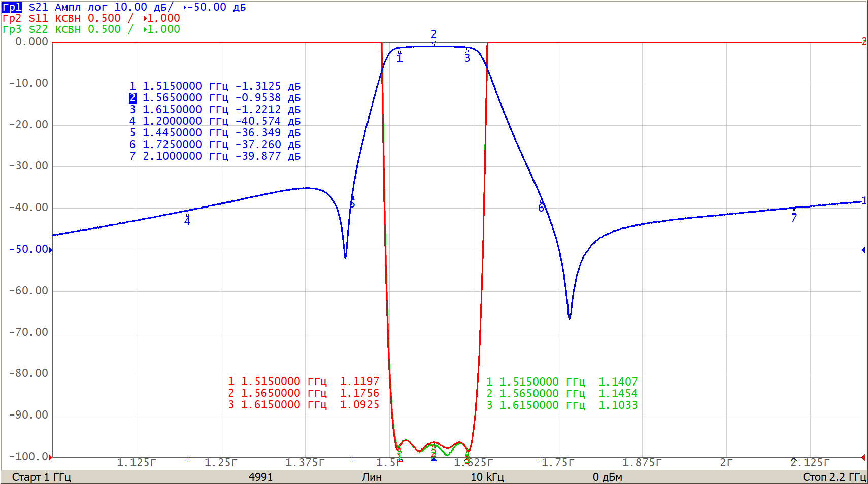Image resolution: width=868 pixels, height=484 pixels.
Task: Click the 0 дБм power level field
Action: point(607,477)
